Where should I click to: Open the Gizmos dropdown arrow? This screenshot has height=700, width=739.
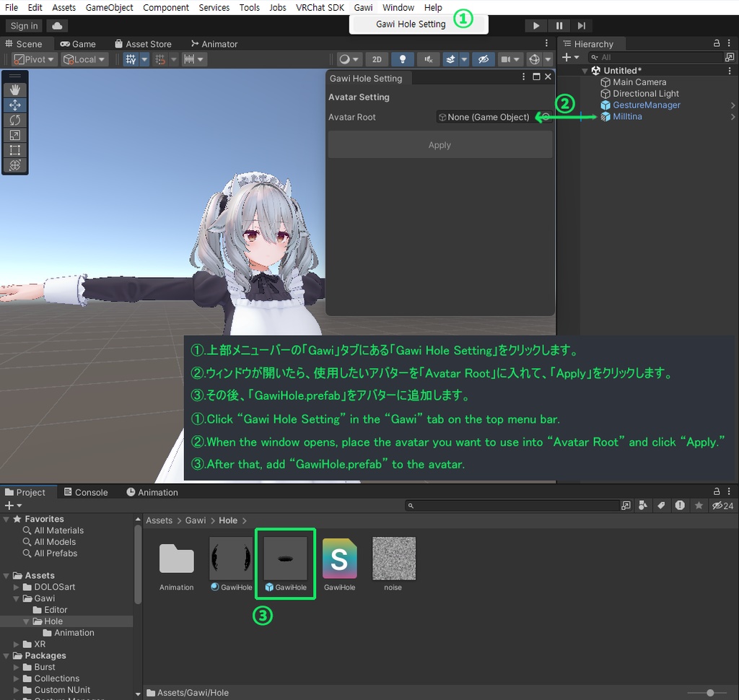(548, 59)
